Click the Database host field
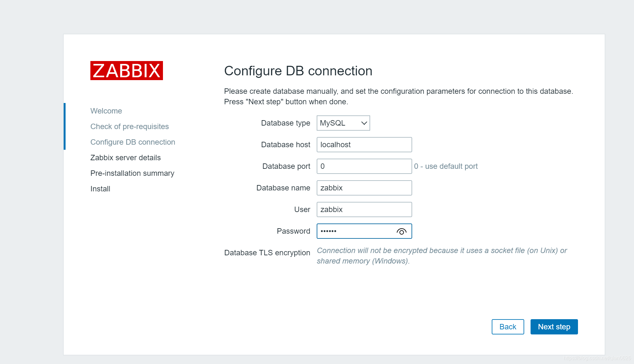This screenshot has height=364, width=634. 364,145
